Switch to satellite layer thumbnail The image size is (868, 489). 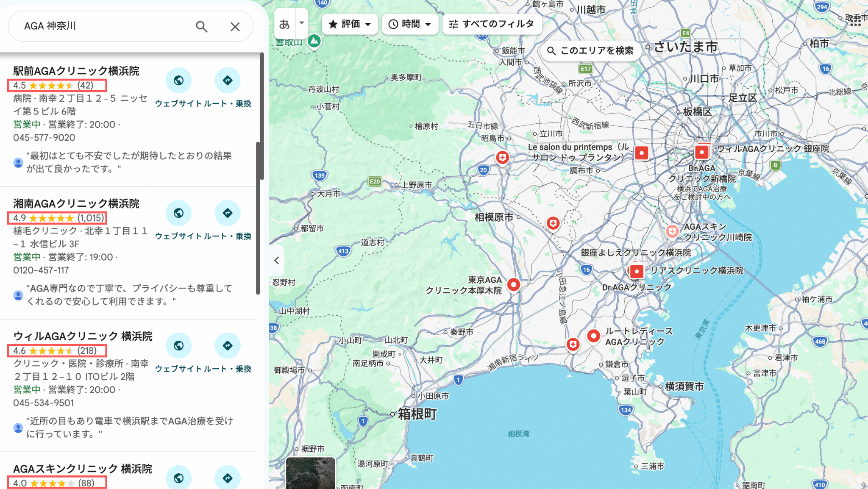(x=311, y=473)
